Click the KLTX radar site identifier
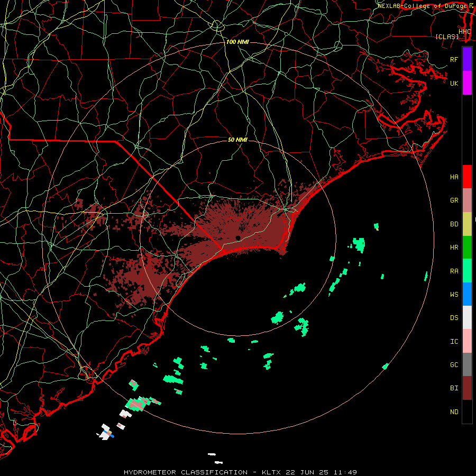Screen dimensions: 476x476 [271, 472]
